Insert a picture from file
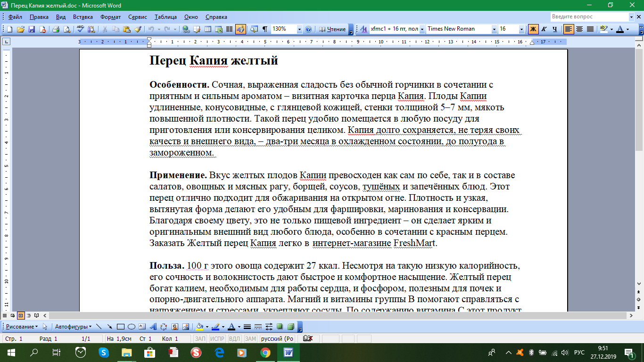This screenshot has width=644, height=362. tap(185, 326)
